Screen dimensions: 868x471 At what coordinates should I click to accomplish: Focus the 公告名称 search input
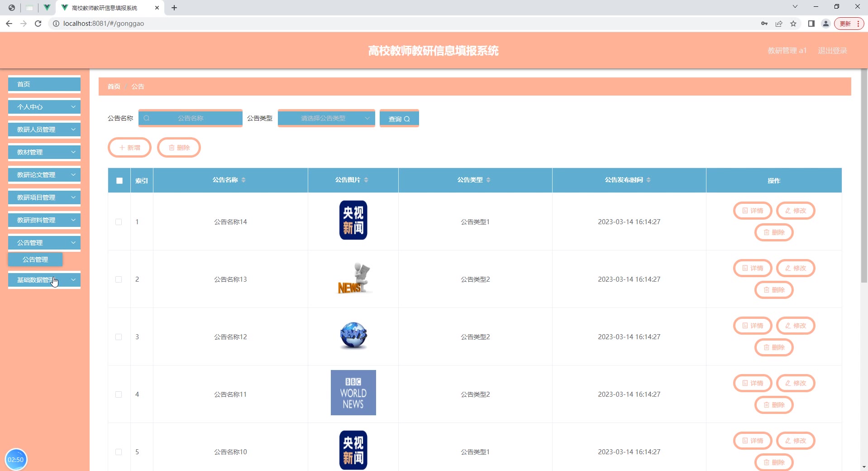(x=191, y=118)
